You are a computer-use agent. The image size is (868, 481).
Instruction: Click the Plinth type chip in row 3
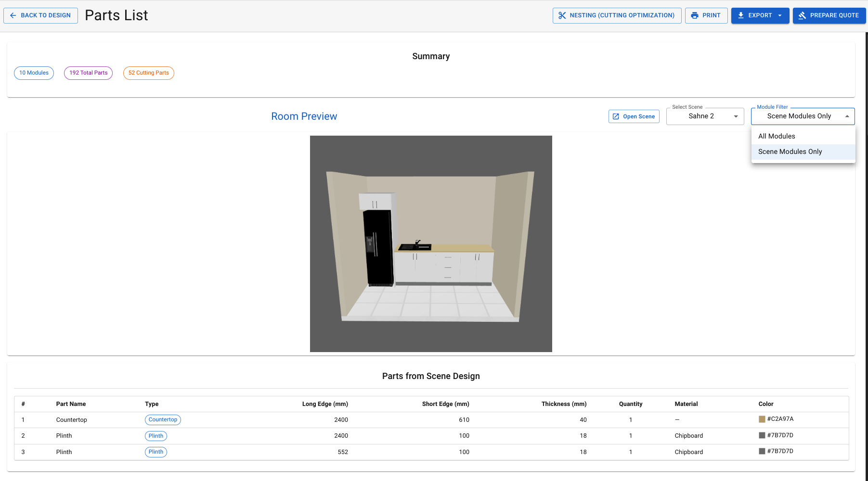pos(155,452)
